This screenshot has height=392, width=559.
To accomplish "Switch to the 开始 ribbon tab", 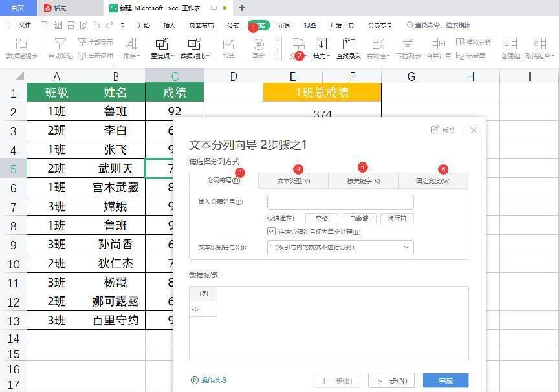I will point(144,25).
